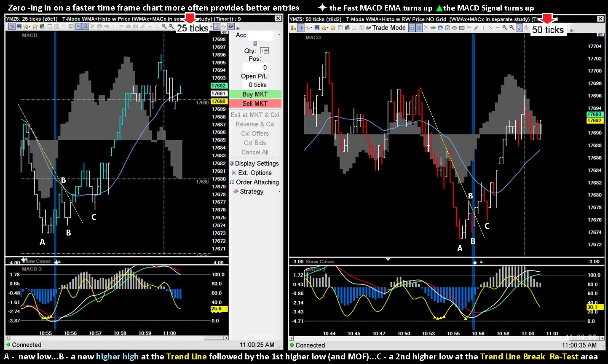This screenshot has width=608, height=364.
Task: Open Display Settings
Action: point(254,163)
